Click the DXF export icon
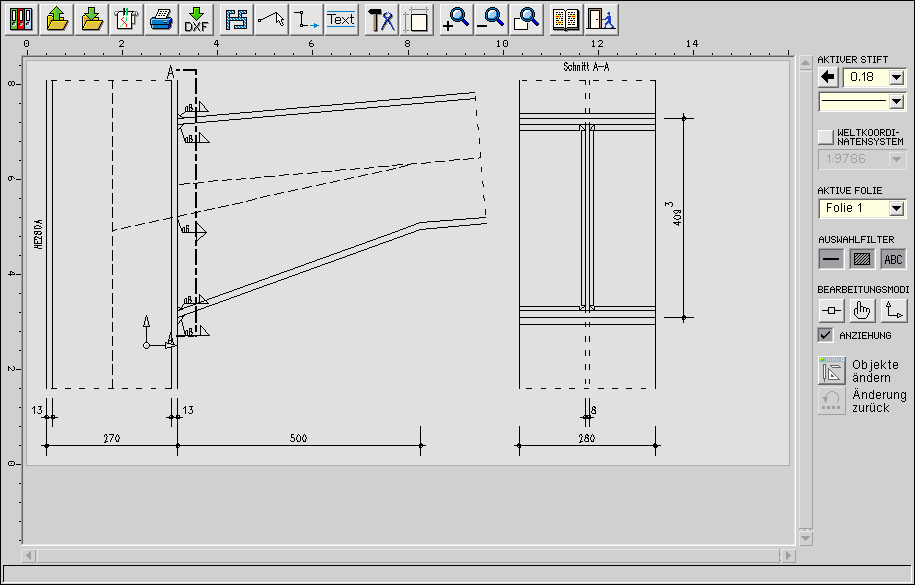This screenshot has height=585, width=915. pos(196,18)
